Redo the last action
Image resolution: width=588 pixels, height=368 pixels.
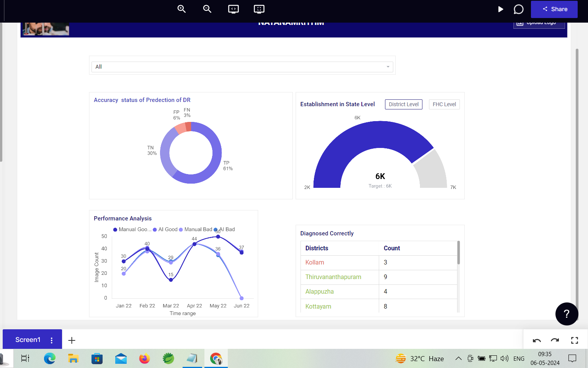point(555,340)
